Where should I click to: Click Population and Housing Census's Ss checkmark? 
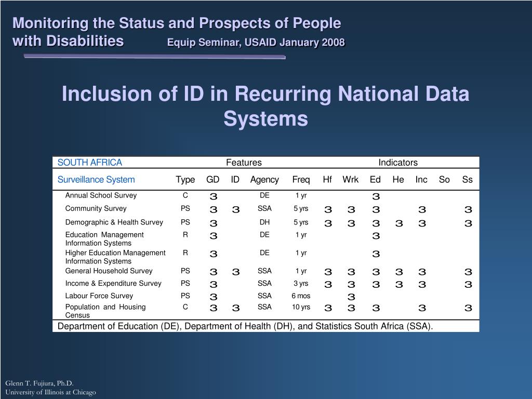tap(468, 308)
